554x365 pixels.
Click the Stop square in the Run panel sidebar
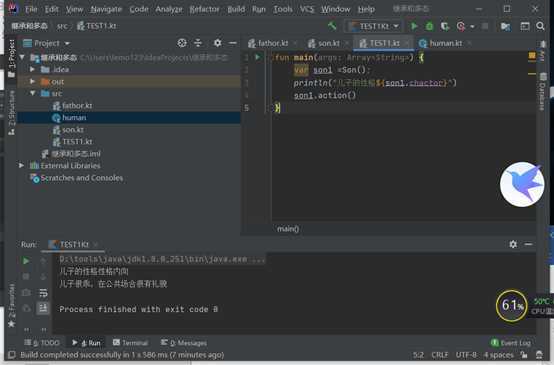point(26,276)
